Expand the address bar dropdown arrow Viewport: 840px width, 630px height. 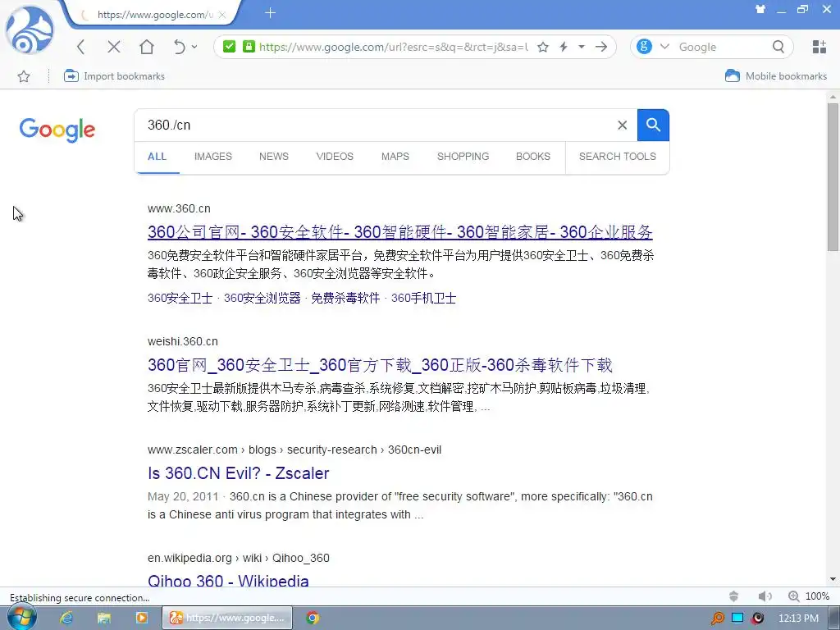(x=582, y=47)
